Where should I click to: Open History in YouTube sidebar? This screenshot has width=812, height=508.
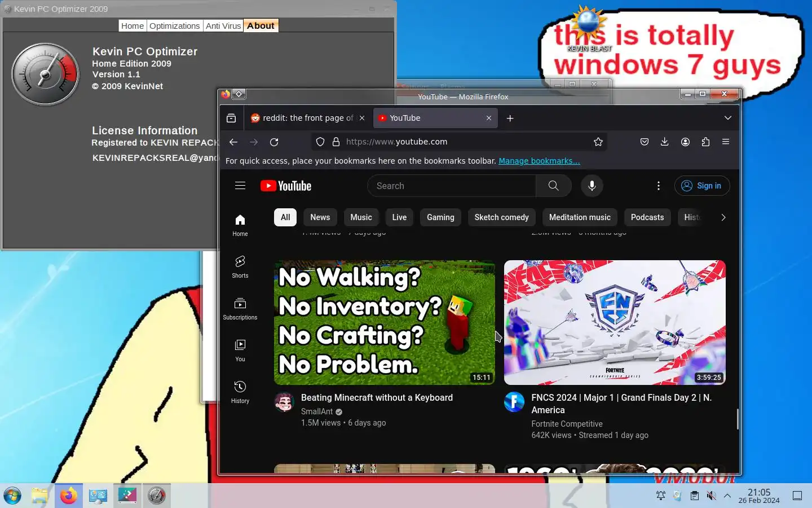point(240,392)
